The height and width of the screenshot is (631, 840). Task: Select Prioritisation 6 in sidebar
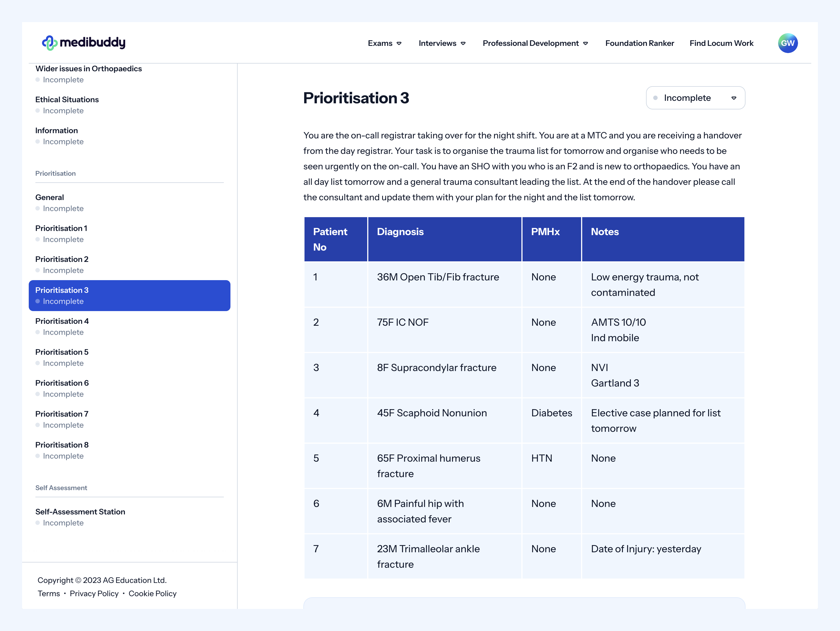[x=130, y=388]
